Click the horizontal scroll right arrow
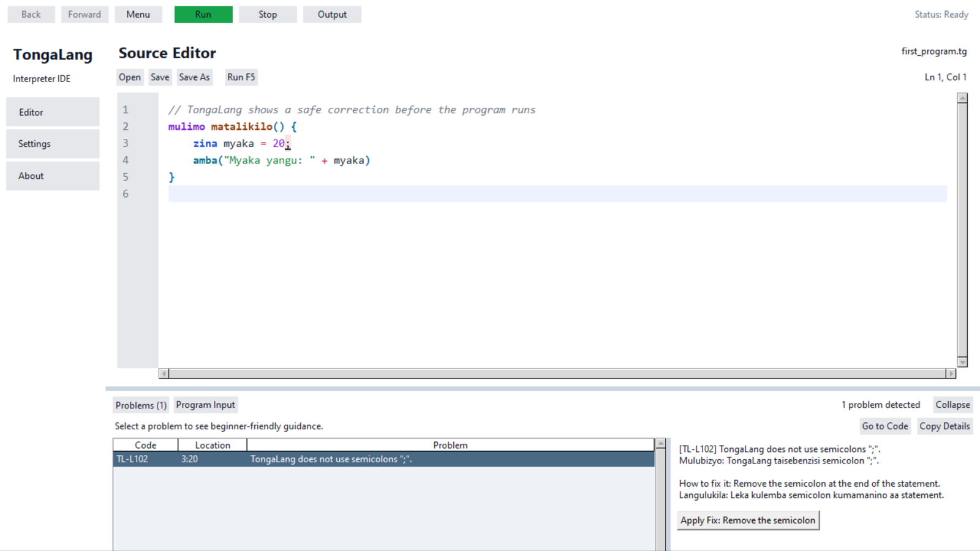Viewport: 980px width, 551px height. pos(951,373)
